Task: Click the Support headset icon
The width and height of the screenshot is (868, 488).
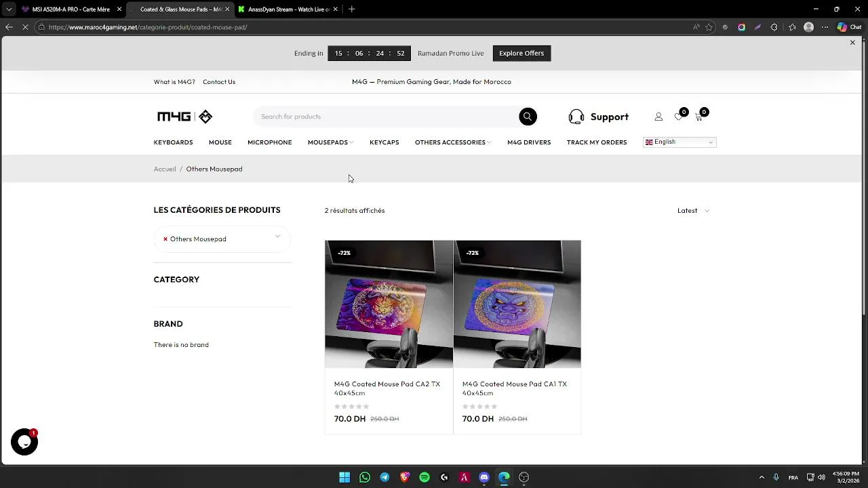Action: pos(576,117)
